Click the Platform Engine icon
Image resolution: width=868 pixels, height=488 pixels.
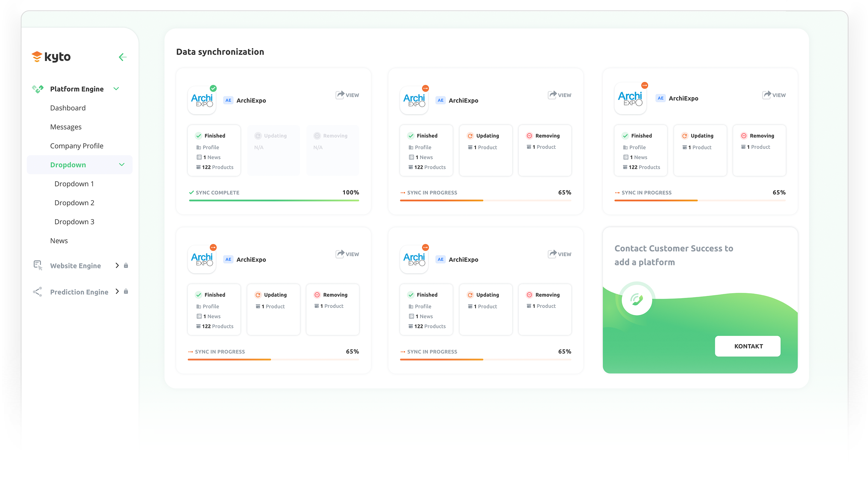tap(37, 89)
